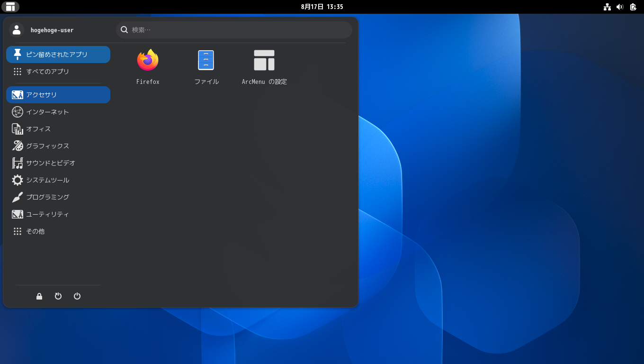Open the プログラミング category
The image size is (644, 364).
(x=58, y=197)
